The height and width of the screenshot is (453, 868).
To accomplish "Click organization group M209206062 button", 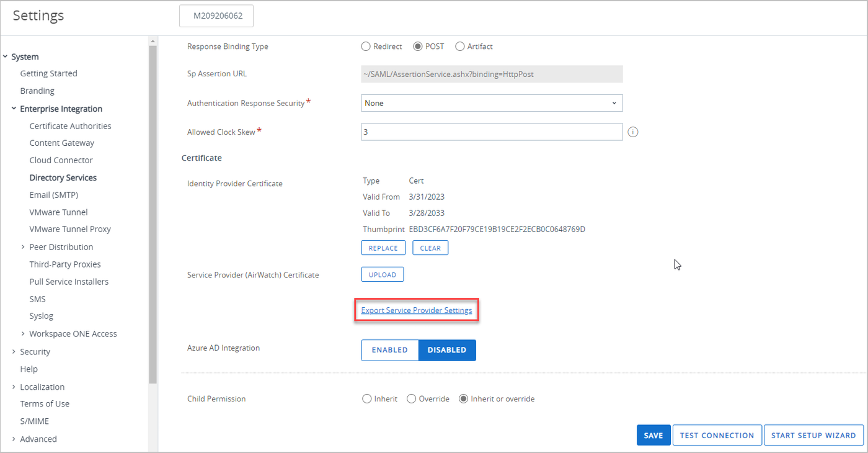I will (216, 16).
